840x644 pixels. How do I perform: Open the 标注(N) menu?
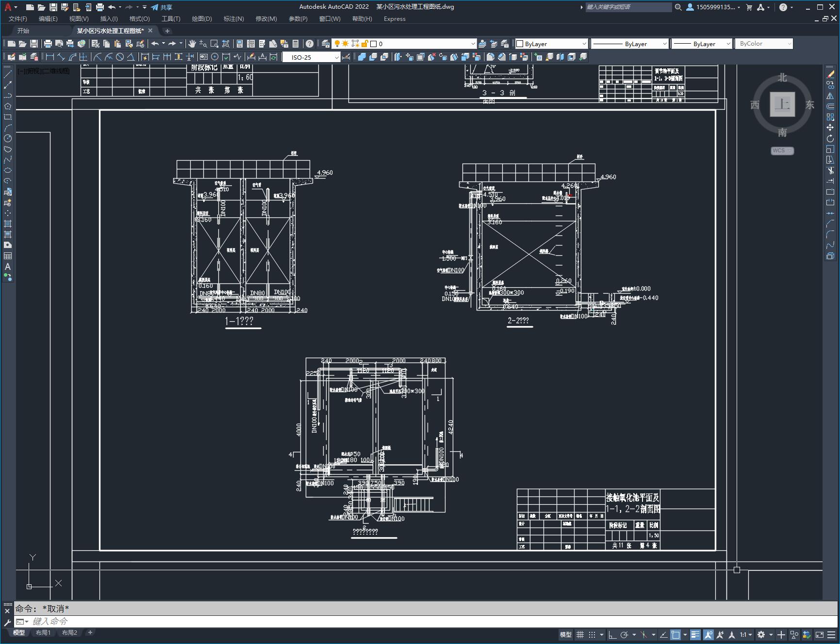point(233,19)
